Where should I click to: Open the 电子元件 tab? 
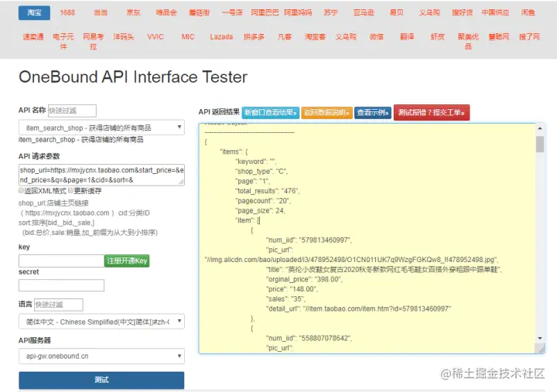point(63,42)
